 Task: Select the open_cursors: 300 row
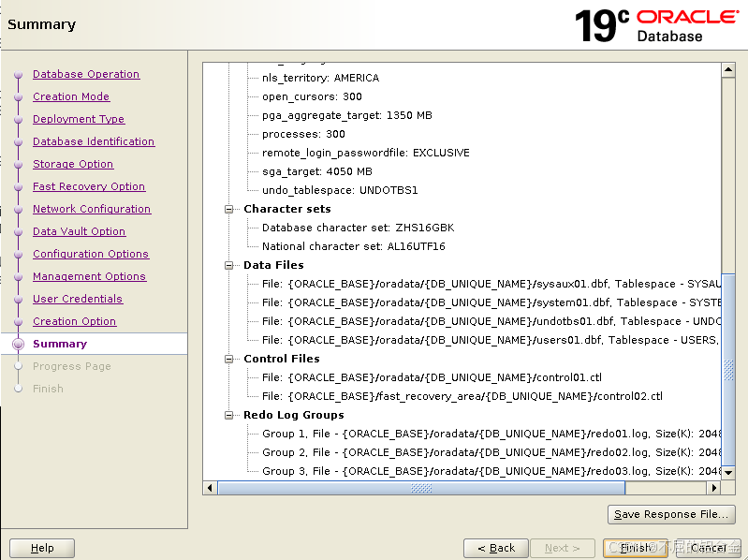[x=312, y=96]
